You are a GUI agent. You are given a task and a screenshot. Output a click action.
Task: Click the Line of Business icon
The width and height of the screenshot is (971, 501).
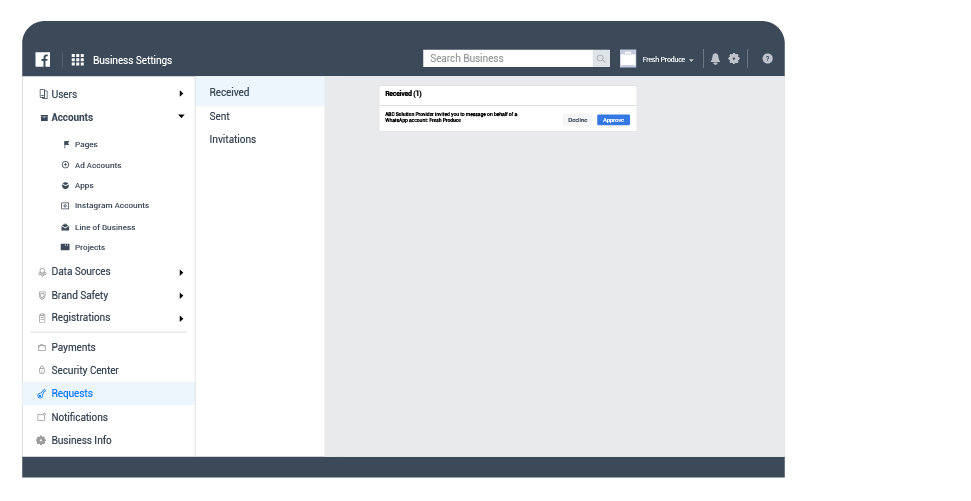65,227
